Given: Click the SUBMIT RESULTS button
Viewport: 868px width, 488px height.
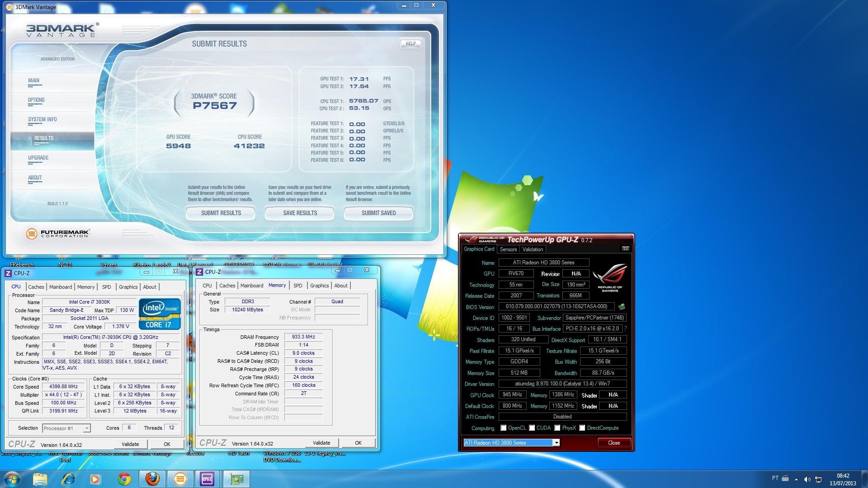Looking at the screenshot, I should point(221,213).
